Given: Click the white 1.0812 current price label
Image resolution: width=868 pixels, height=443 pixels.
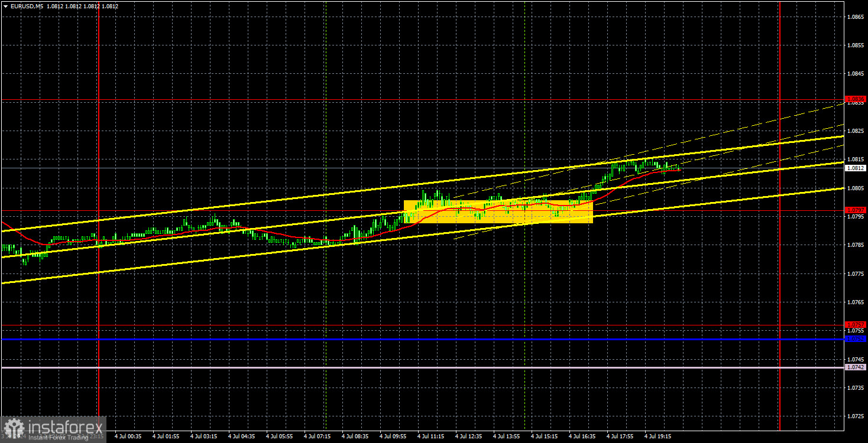Looking at the screenshot, I should point(856,168).
